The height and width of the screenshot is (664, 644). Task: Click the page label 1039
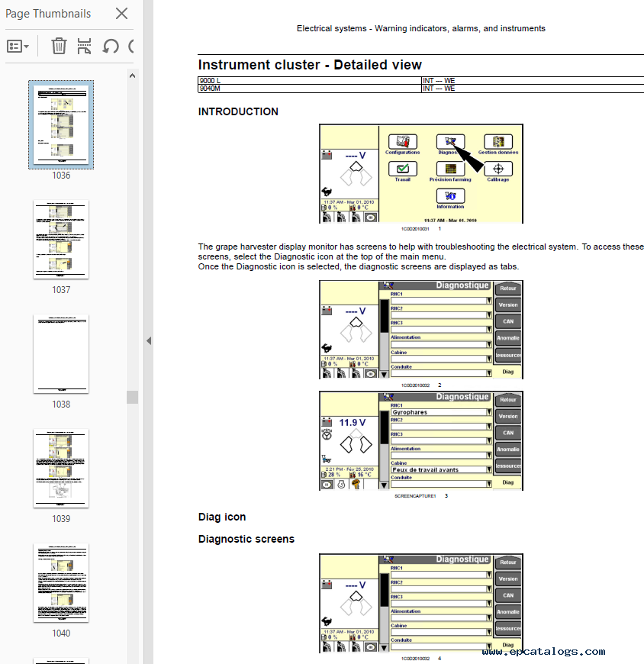[x=61, y=519]
